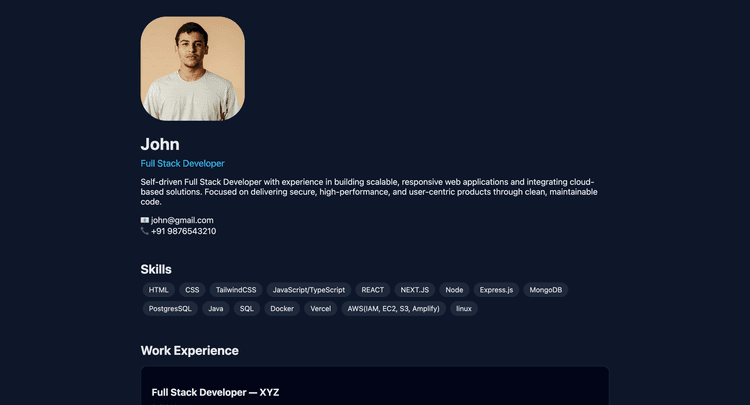Click the TailwindCSS skill chip
This screenshot has height=405, width=750.
pos(236,290)
